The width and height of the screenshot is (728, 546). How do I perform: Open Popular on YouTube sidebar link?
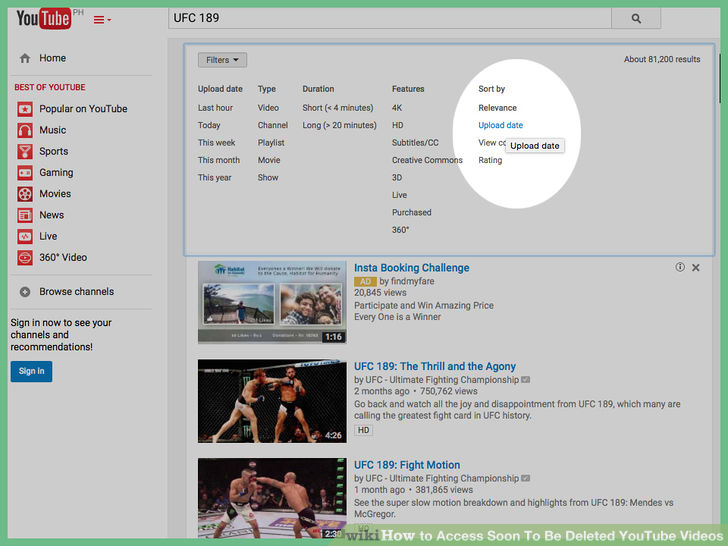pos(83,109)
